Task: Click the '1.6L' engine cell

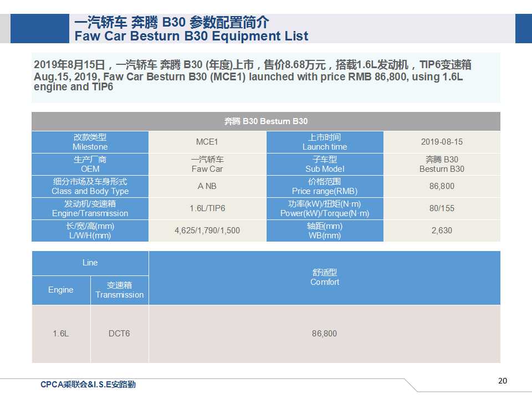Action: click(x=61, y=334)
